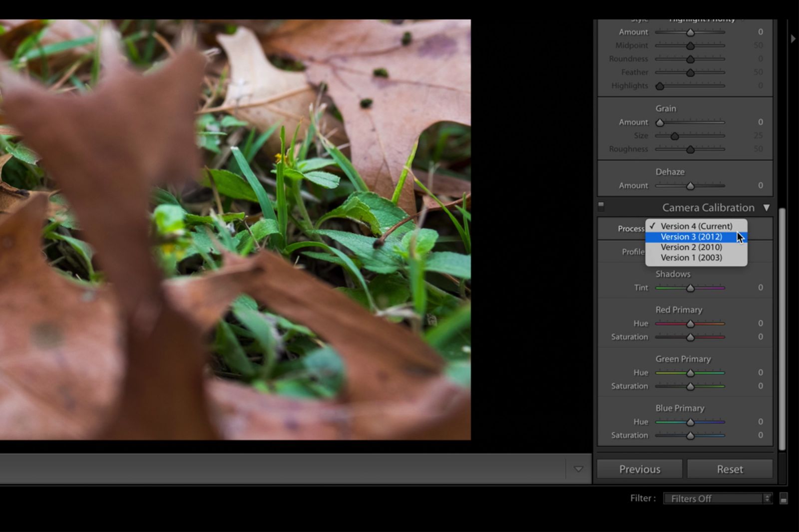Click the Dehaze Amount slider handle
The height and width of the screenshot is (532, 799).
point(690,185)
